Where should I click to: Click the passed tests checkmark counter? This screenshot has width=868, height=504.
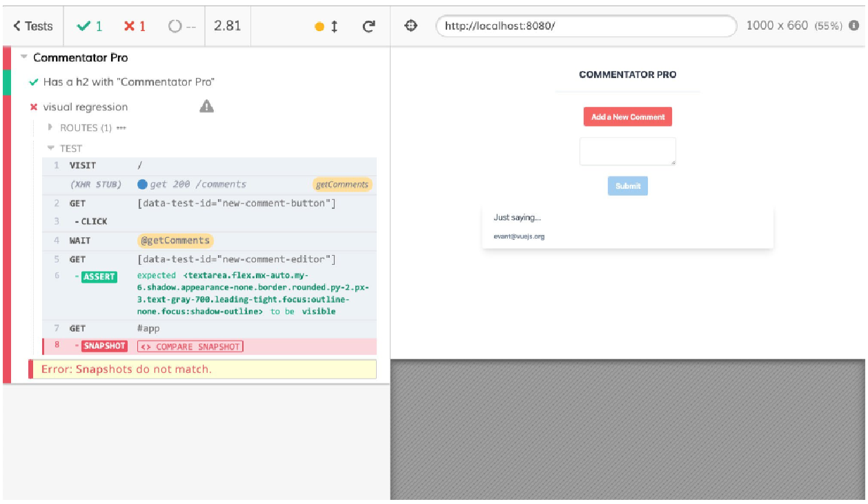click(90, 26)
